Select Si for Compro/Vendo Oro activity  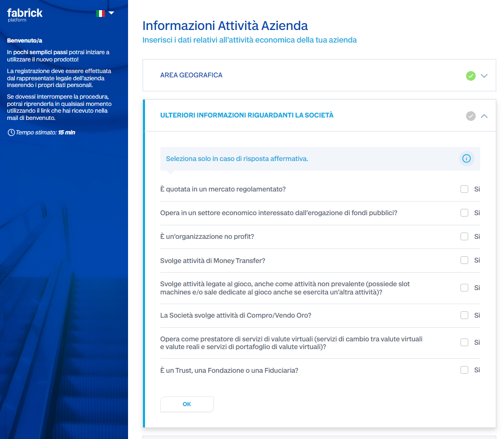coord(464,315)
